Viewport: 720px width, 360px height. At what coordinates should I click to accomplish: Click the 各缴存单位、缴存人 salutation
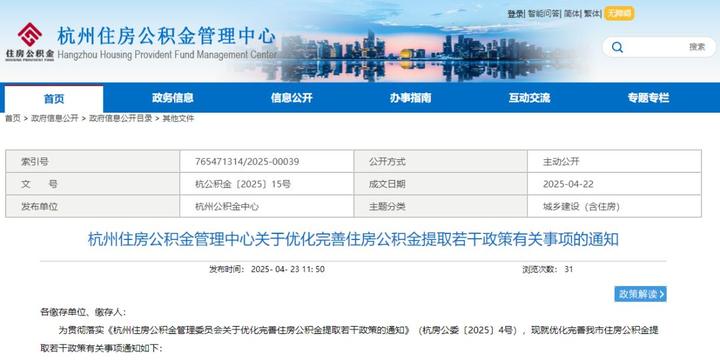pos(83,312)
